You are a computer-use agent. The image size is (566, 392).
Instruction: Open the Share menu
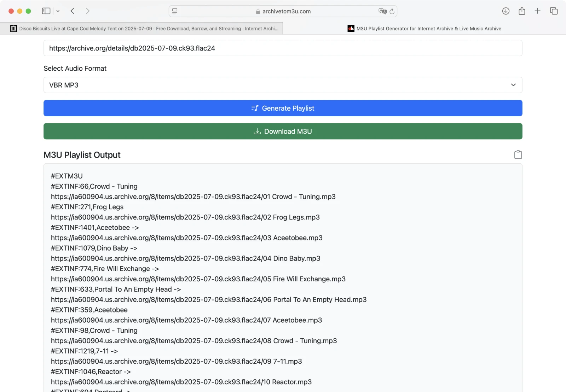[x=522, y=11]
